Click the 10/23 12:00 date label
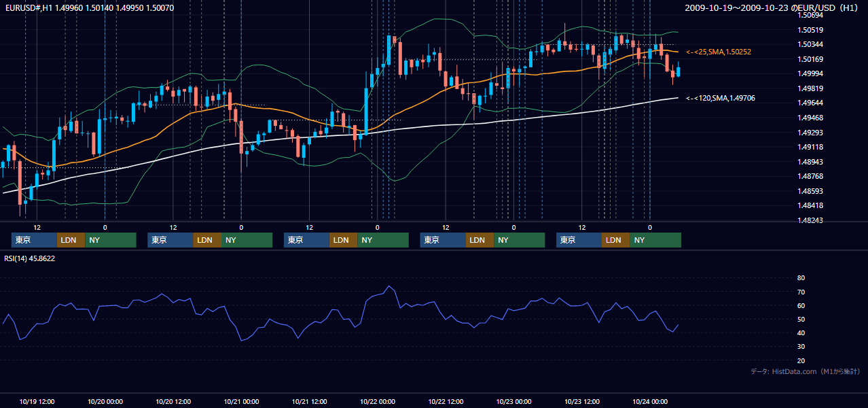This screenshot has height=408, width=868. [582, 401]
